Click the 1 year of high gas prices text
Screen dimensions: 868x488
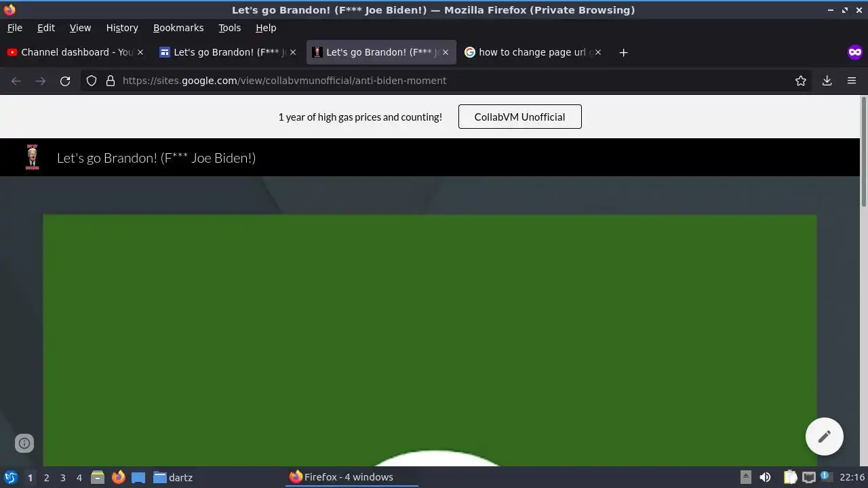click(x=360, y=117)
